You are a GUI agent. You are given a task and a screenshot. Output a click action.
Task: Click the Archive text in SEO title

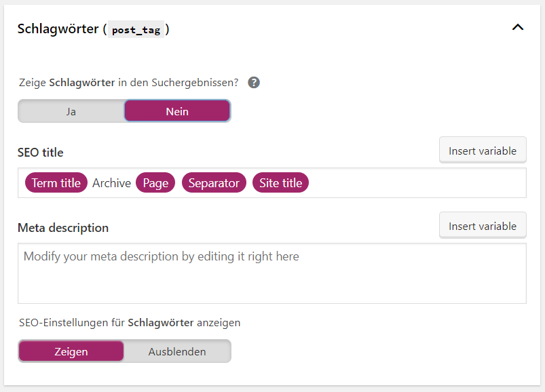[x=111, y=183]
